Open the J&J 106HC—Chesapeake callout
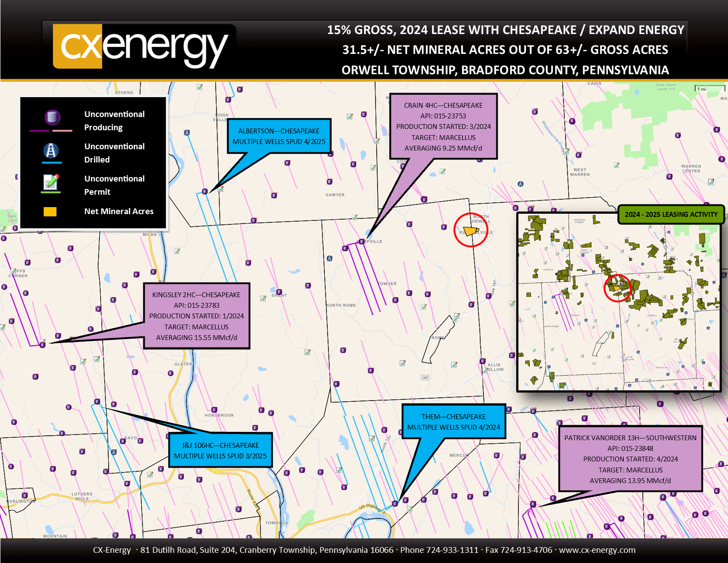Viewport: 728px width, 563px height. 221,450
